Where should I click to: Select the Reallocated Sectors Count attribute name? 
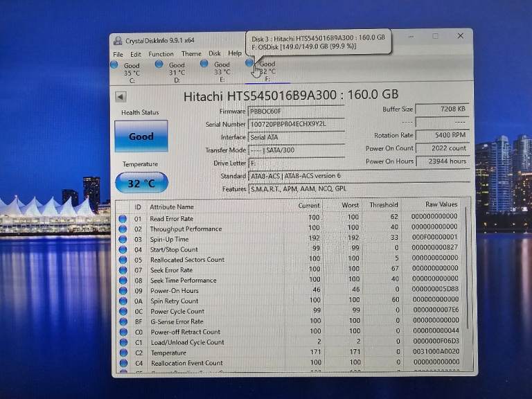[x=187, y=260]
